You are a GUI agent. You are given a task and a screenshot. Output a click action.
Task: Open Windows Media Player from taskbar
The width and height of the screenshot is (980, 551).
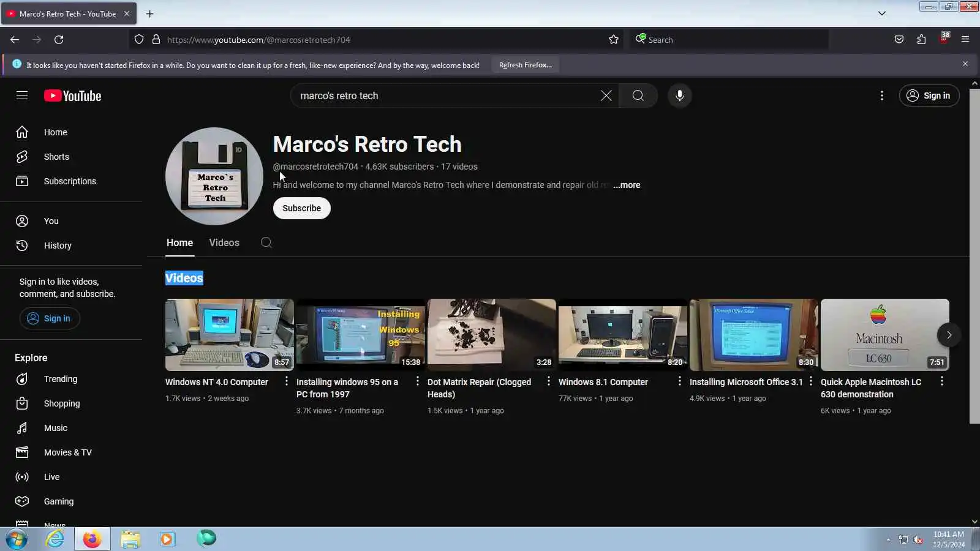click(x=167, y=539)
